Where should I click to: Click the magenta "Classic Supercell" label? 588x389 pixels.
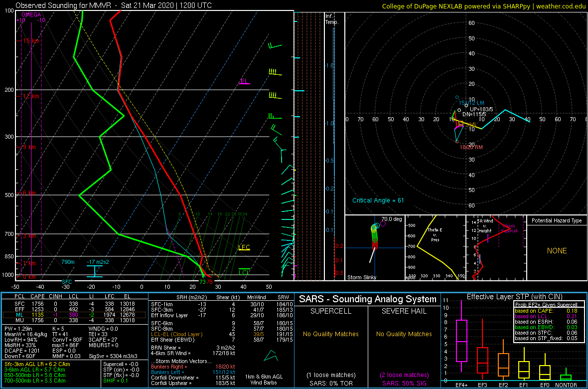(509, 228)
